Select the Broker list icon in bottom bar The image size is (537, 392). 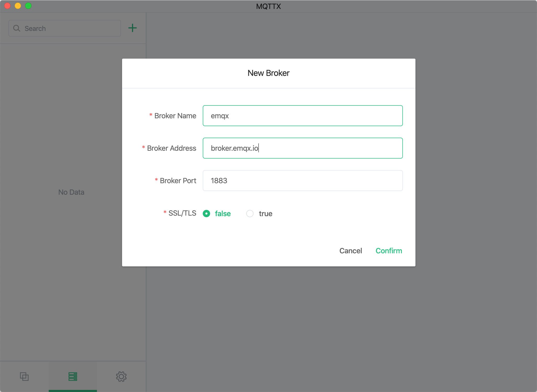point(73,377)
